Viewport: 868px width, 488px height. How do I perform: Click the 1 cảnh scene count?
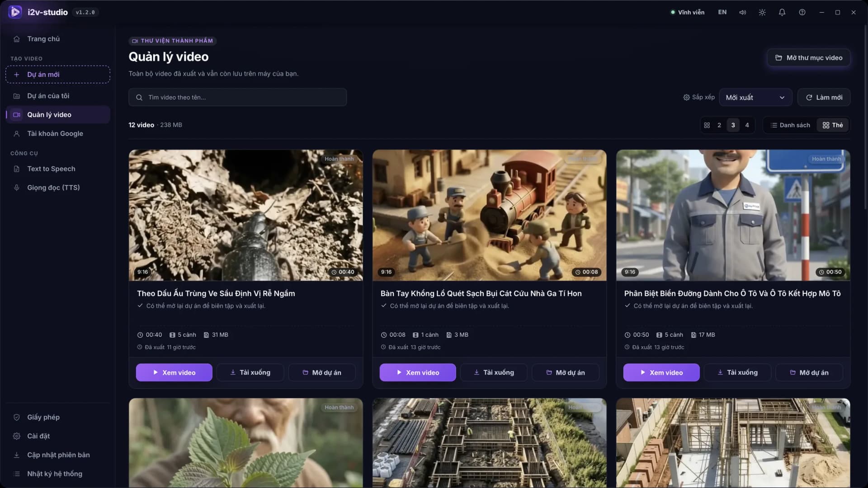pos(426,335)
